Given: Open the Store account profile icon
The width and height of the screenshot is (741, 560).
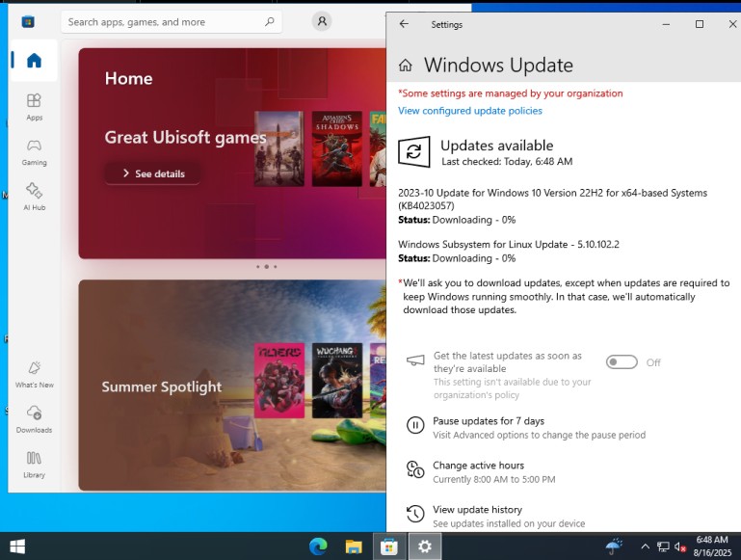Looking at the screenshot, I should pos(322,21).
